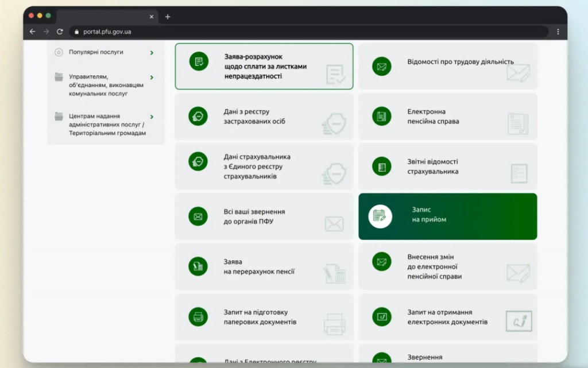Open the Популярні послуги sidebar item
The height and width of the screenshot is (368, 588).
pos(96,52)
